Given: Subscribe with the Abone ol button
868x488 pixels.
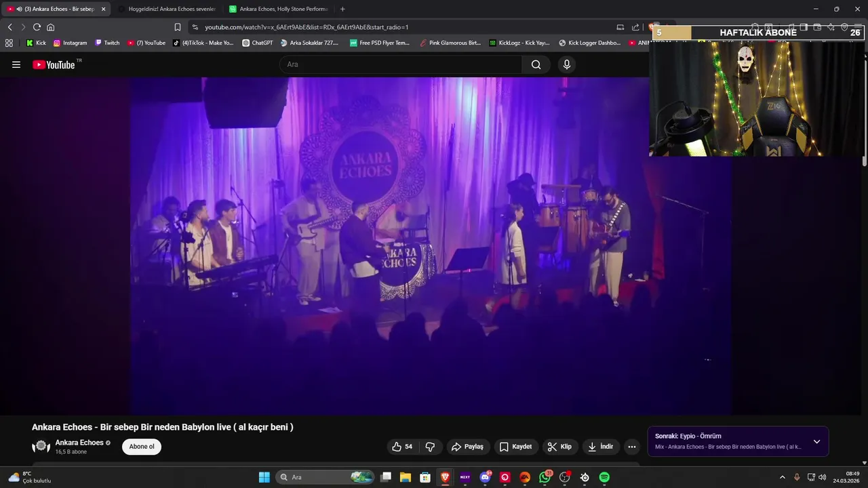Looking at the screenshot, I should point(142,447).
